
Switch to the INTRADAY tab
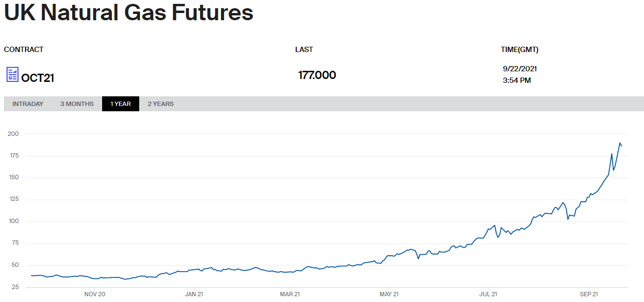coord(28,104)
